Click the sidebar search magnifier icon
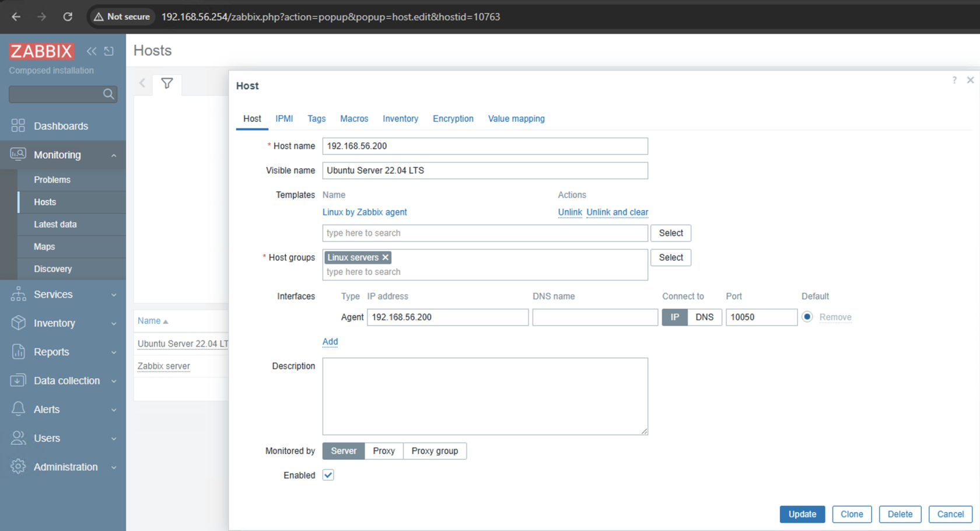The height and width of the screenshot is (531, 980). [x=108, y=94]
